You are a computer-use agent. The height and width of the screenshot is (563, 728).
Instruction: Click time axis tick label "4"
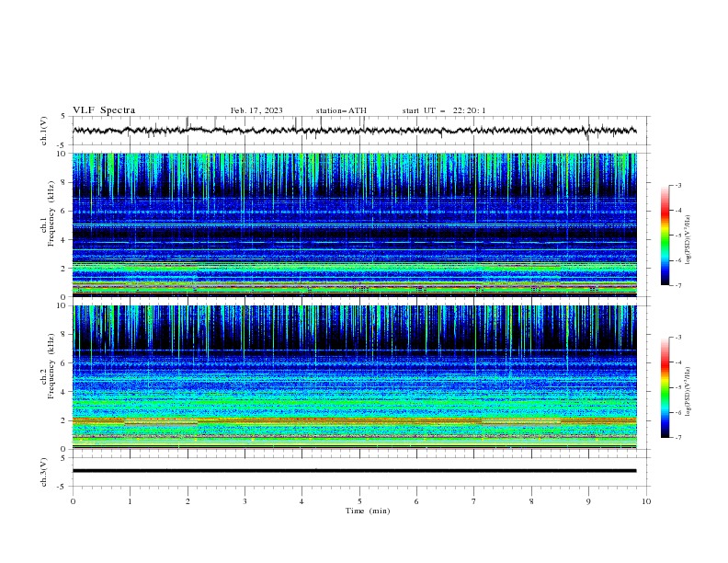click(301, 501)
